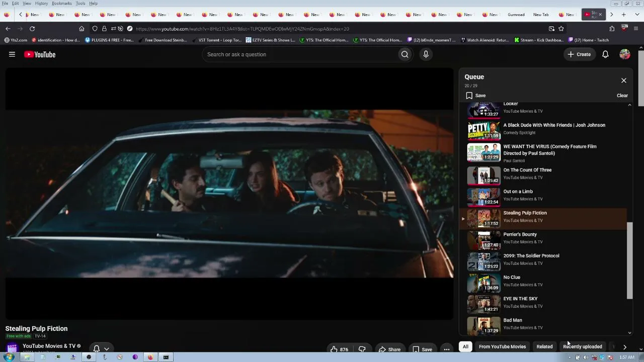Toggle the channel notification bell dropdown
The width and height of the screenshot is (644, 362).
click(101, 348)
